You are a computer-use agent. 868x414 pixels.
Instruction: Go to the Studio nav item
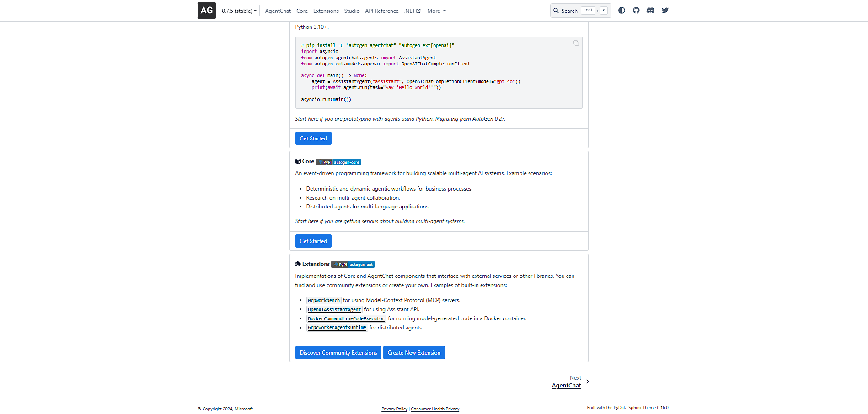352,11
